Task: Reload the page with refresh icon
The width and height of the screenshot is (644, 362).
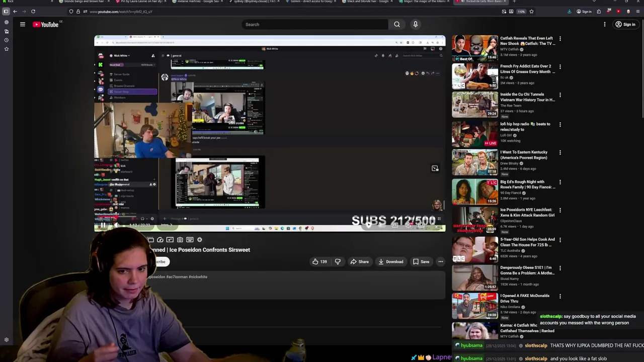Action: point(33,11)
